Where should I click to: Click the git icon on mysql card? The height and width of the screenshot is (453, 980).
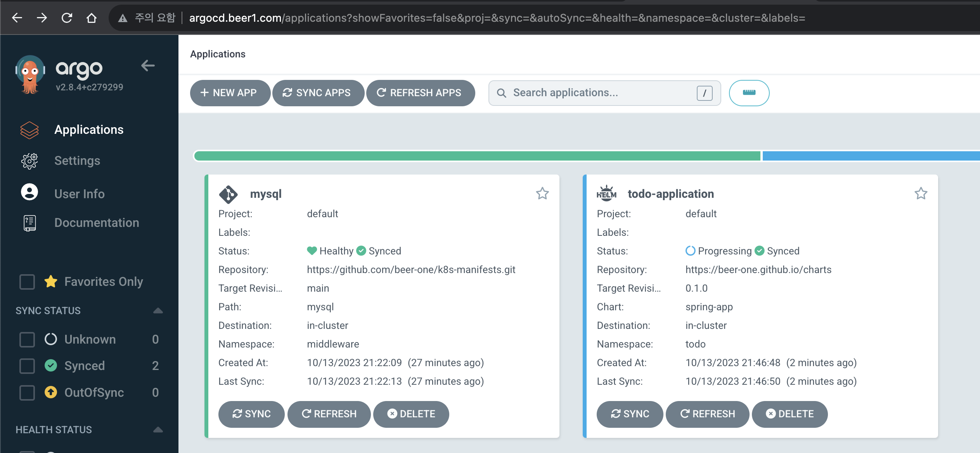point(228,194)
